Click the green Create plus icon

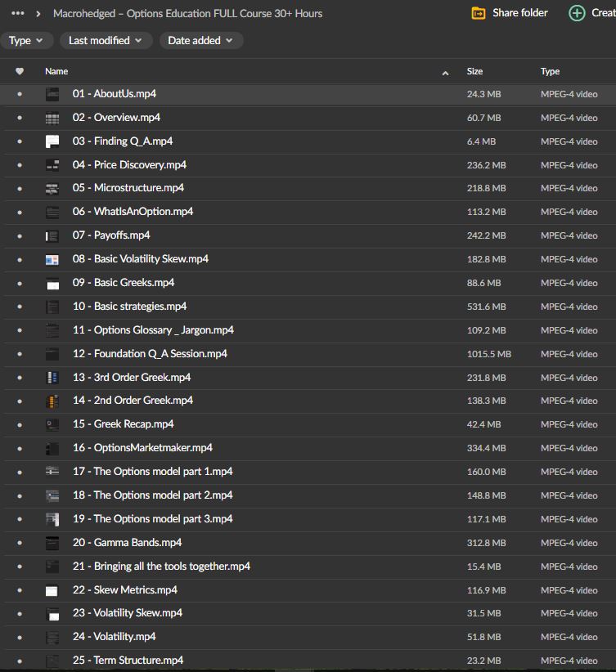pos(577,13)
